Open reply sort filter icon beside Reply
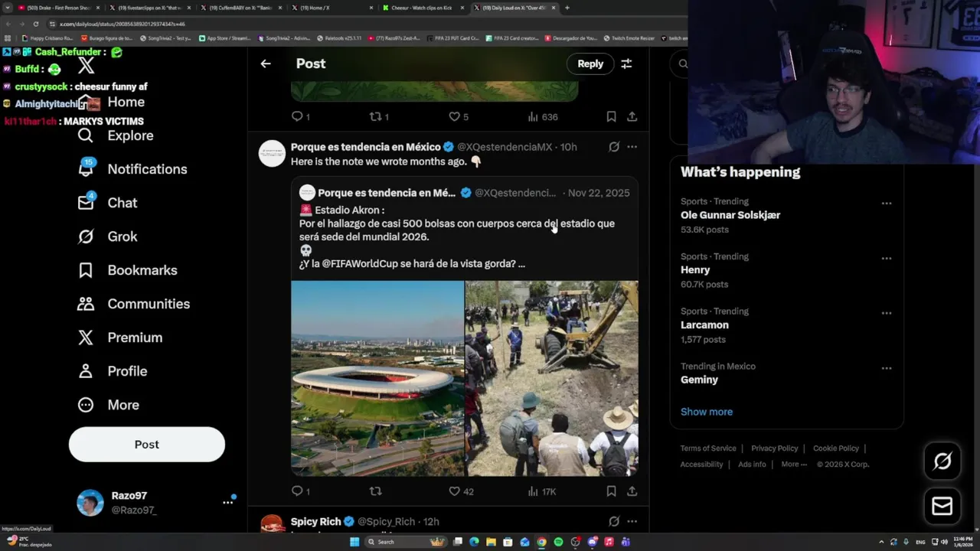The image size is (980, 551). pyautogui.click(x=626, y=64)
